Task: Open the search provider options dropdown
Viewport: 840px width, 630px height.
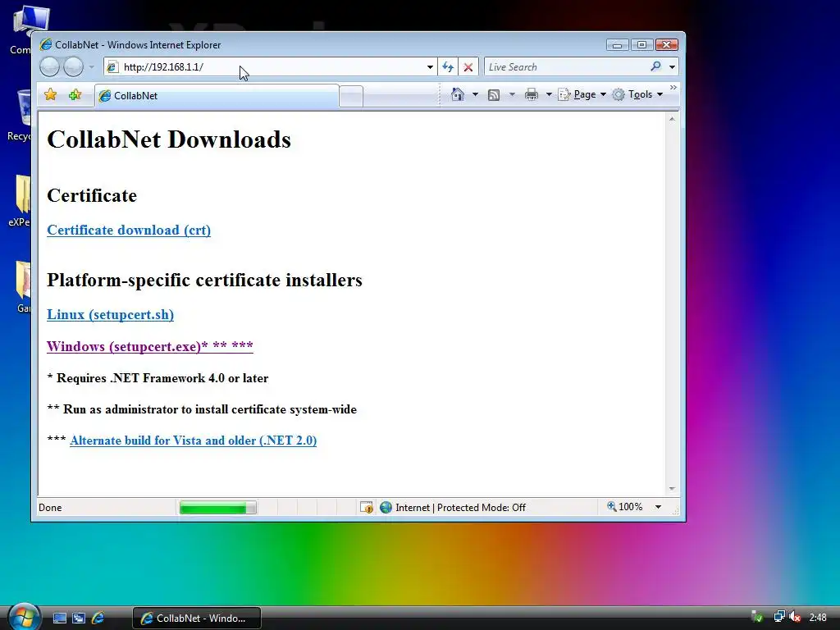Action: tap(673, 67)
